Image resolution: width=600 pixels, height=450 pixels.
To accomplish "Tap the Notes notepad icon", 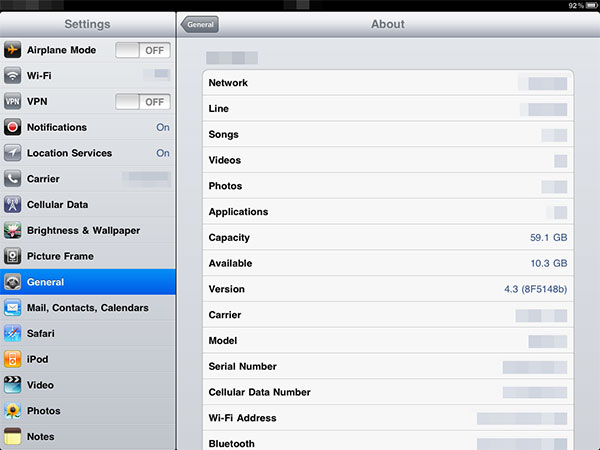I will pyautogui.click(x=12, y=437).
